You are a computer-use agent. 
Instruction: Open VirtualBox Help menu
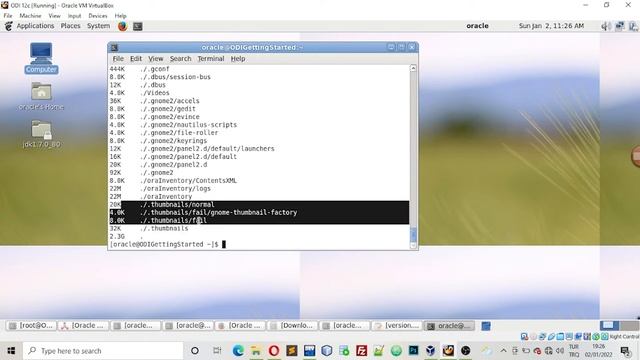[x=120, y=16]
